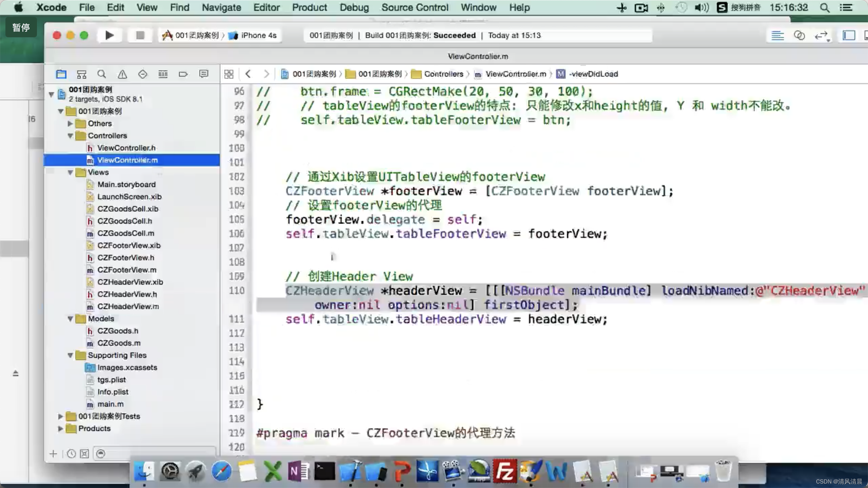Open the Breakpoint navigator
Screen dimensions: 868x488
[x=183, y=74]
